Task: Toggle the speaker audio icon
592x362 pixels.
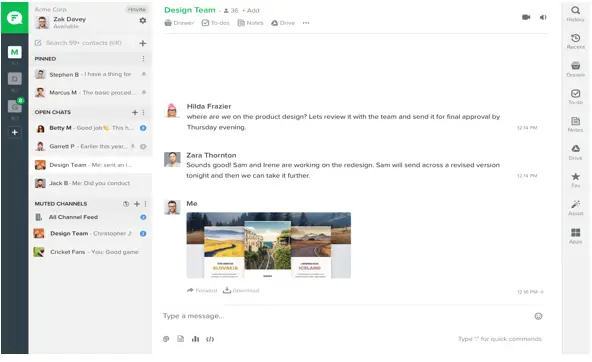Action: pyautogui.click(x=543, y=17)
